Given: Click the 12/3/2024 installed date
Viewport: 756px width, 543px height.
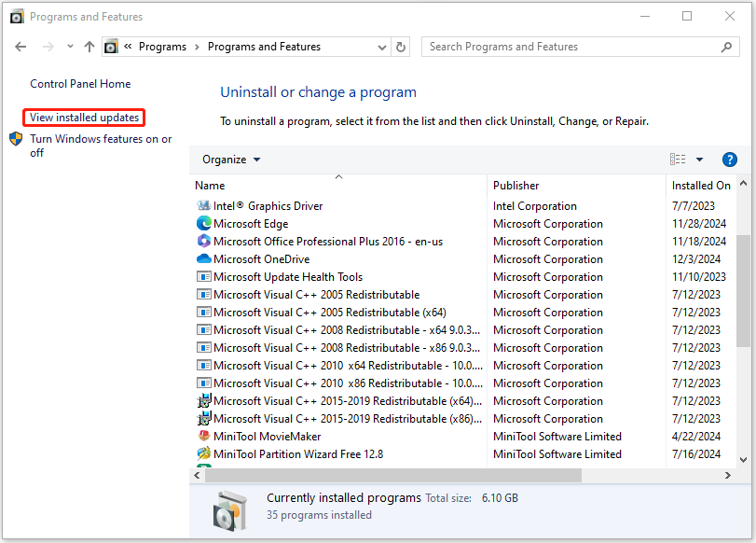Looking at the screenshot, I should 696,259.
